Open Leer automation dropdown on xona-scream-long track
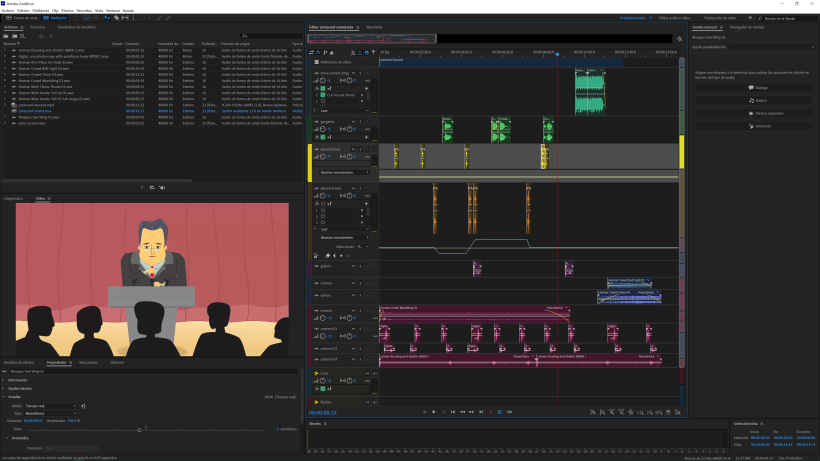Screen dimensions: 820x461 pyautogui.click(x=345, y=111)
